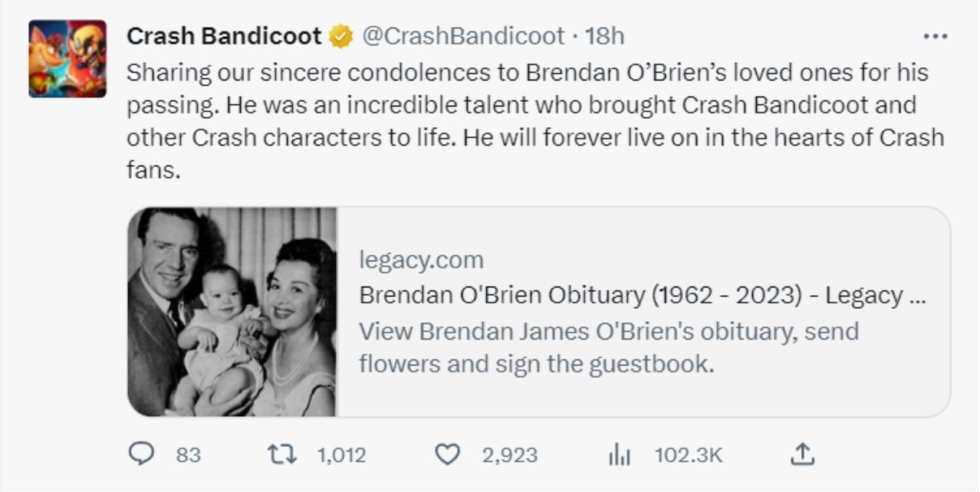Click the 1,012 retweets count
The height and width of the screenshot is (492, 980).
click(341, 455)
